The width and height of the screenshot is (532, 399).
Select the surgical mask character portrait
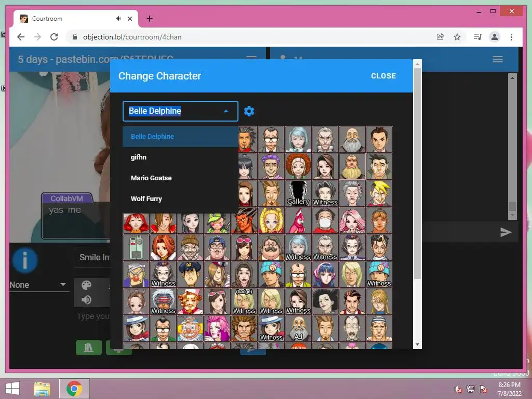pos(325,220)
